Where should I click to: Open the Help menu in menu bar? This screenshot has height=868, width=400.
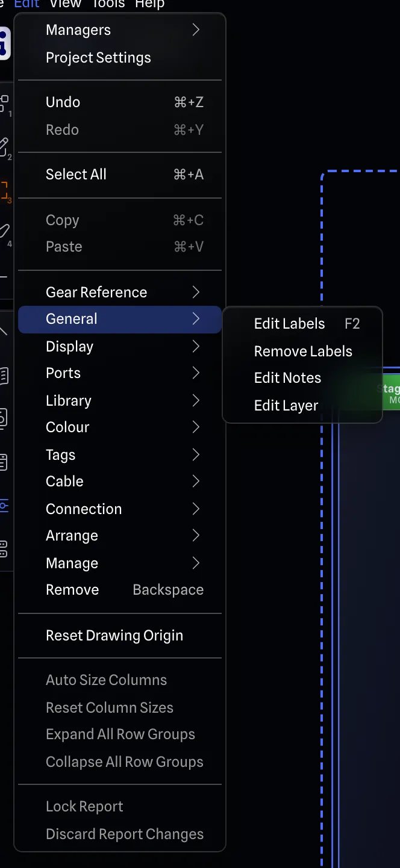click(x=149, y=4)
